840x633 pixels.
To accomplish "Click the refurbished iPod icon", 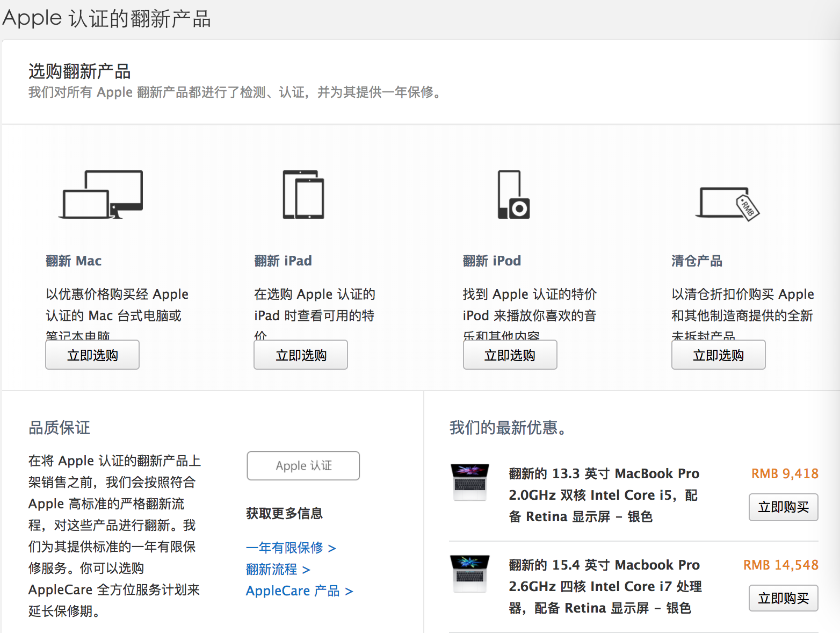I will [513, 195].
